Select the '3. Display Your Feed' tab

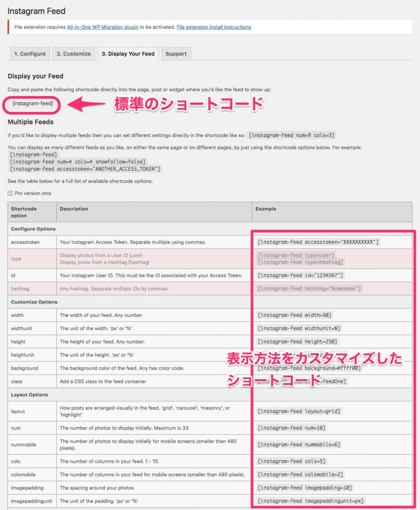(128, 54)
